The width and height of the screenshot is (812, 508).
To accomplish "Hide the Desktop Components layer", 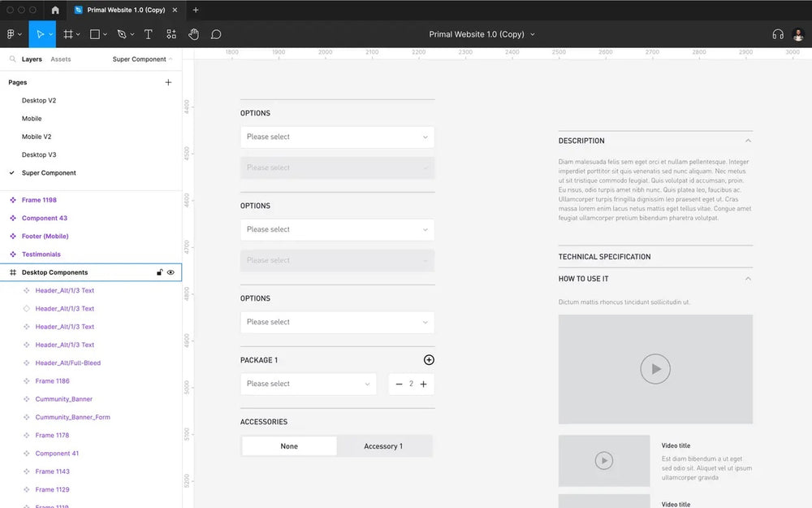I will pyautogui.click(x=171, y=272).
